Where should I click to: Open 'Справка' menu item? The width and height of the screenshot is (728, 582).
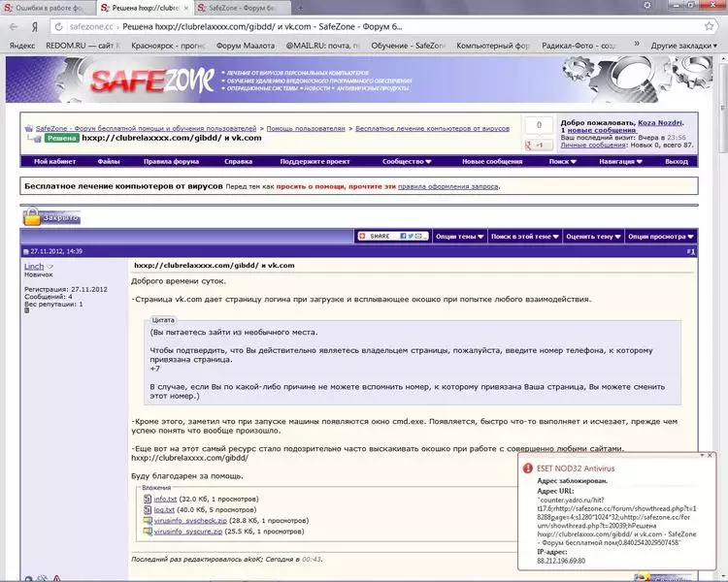click(x=238, y=162)
